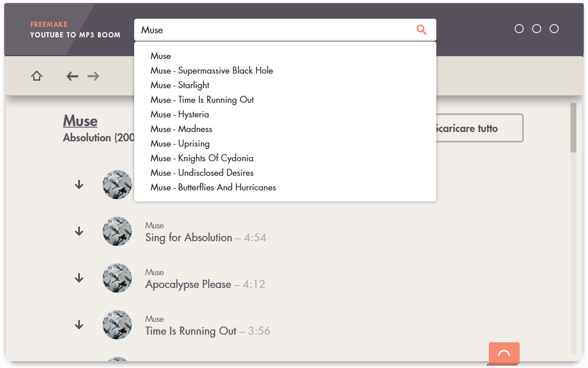588x368 pixels.
Task: Navigate forward with the right arrow
Action: click(93, 76)
